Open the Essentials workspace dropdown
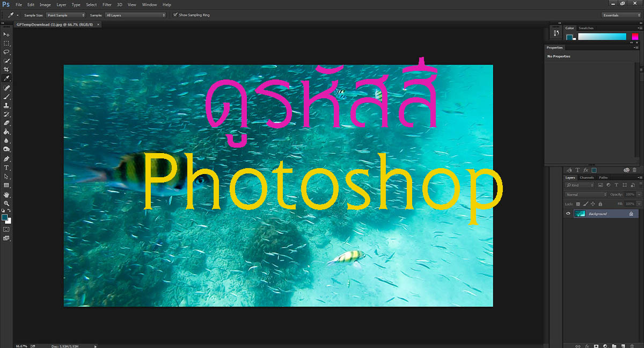The height and width of the screenshot is (348, 644). point(621,15)
